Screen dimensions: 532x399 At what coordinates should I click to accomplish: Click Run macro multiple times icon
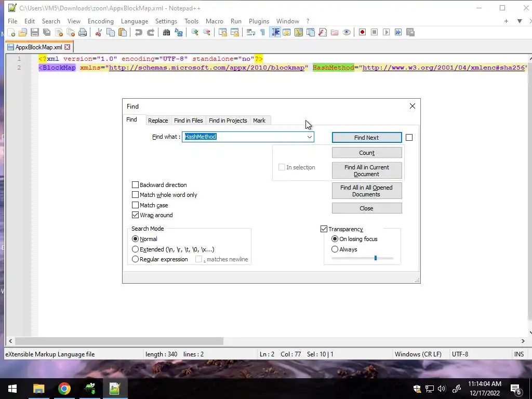[398, 32]
